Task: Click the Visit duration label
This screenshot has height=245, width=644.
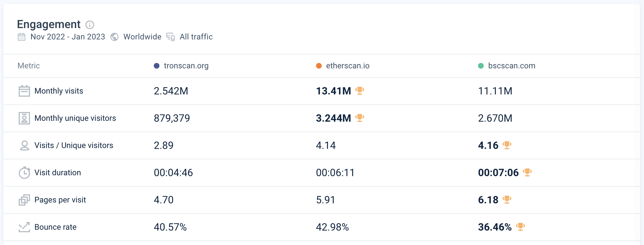Action: pos(58,173)
